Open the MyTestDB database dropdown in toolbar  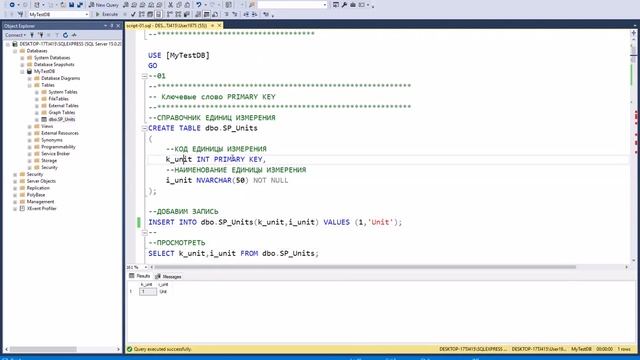(87, 14)
